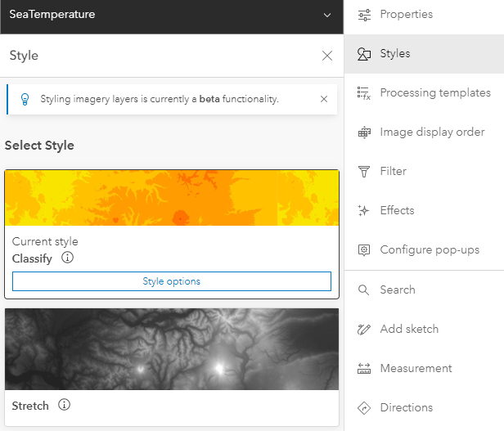The image size is (504, 431).
Task: Open Configure pop-ups icon
Action: coord(365,250)
